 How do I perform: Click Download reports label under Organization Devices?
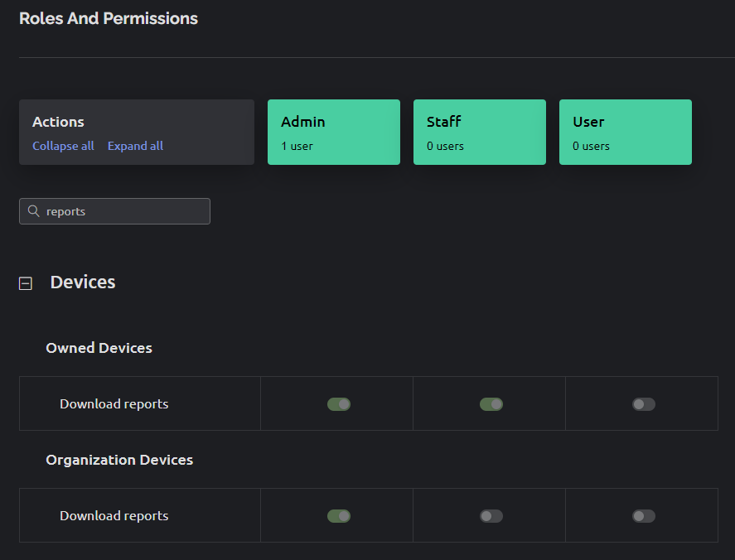click(114, 516)
